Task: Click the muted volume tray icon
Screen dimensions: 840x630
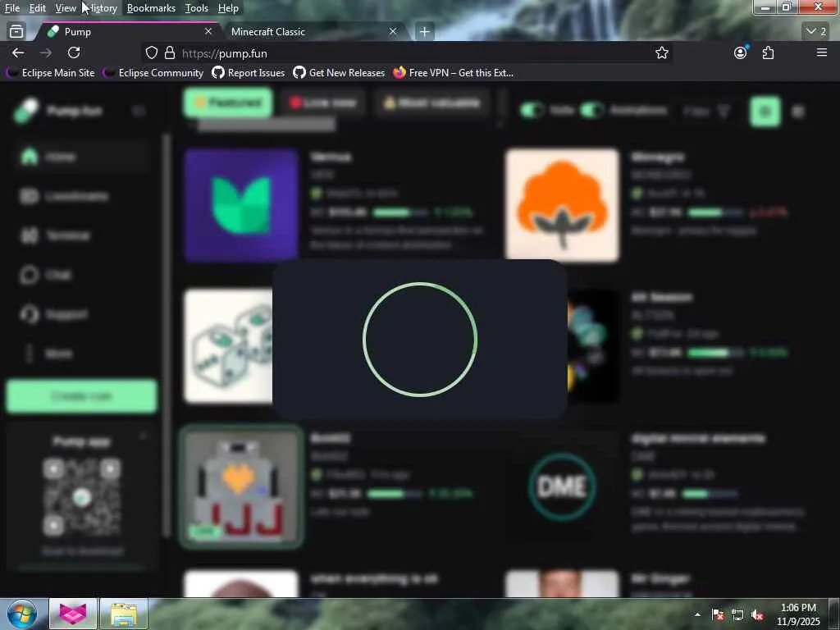Action: coord(757,615)
